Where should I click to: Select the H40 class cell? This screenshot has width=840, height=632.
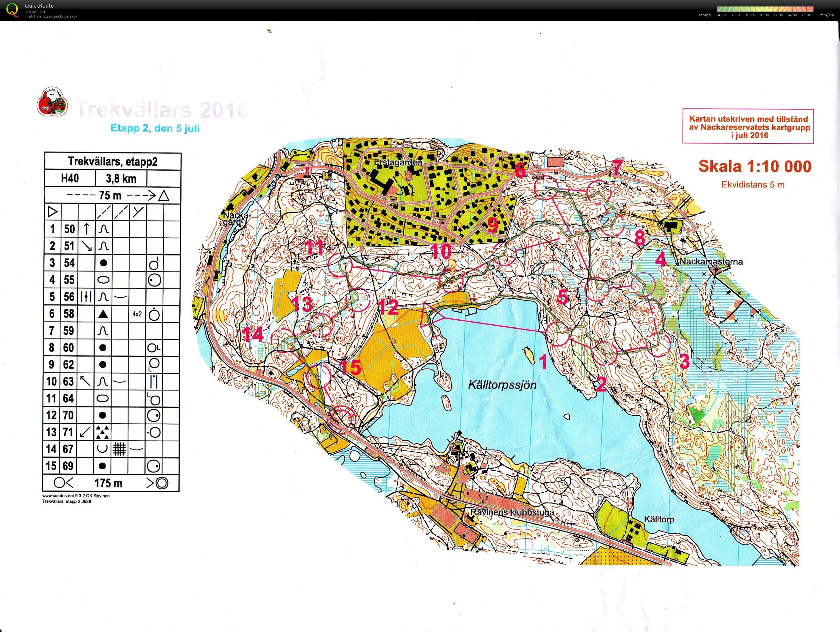click(x=70, y=178)
